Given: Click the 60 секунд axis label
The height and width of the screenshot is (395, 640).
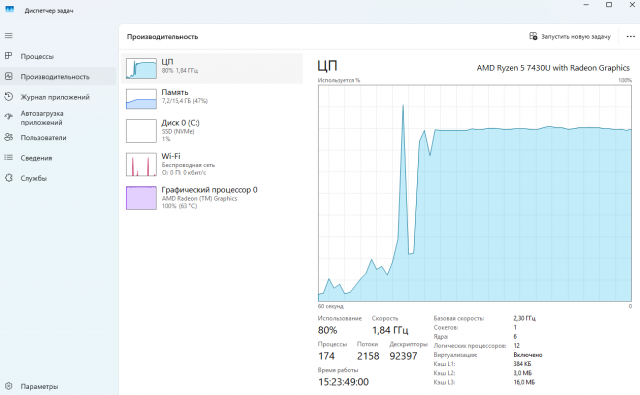Looking at the screenshot, I should [331, 306].
